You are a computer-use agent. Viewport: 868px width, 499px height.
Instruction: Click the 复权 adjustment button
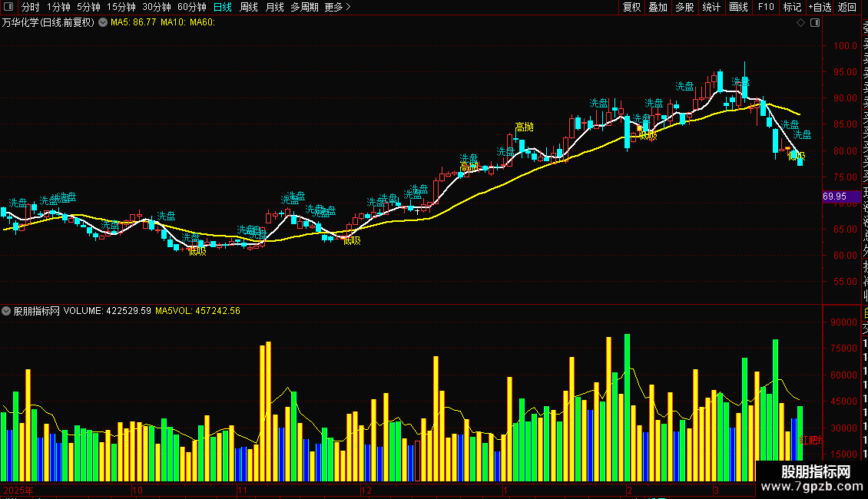click(x=631, y=7)
